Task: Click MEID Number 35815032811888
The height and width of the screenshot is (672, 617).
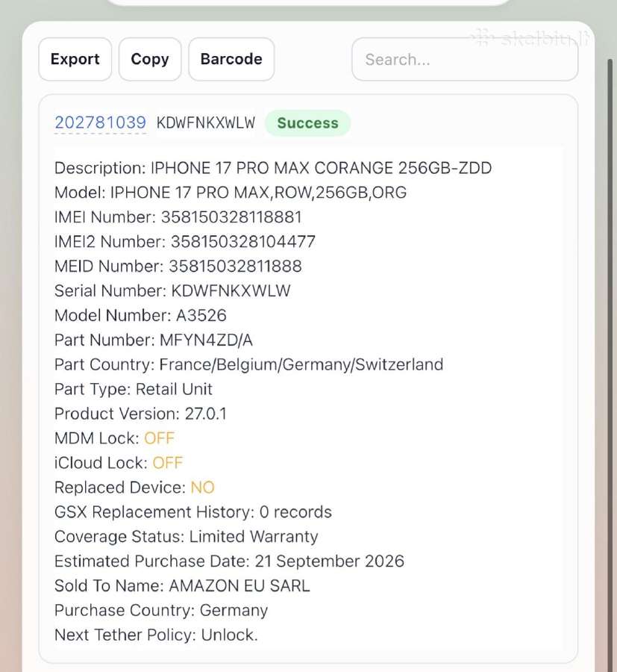Action: (x=178, y=266)
